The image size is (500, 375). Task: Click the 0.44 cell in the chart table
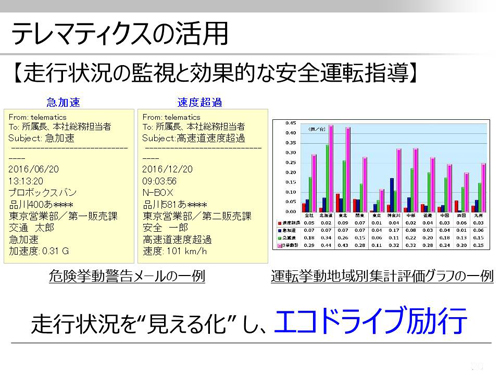[326, 246]
